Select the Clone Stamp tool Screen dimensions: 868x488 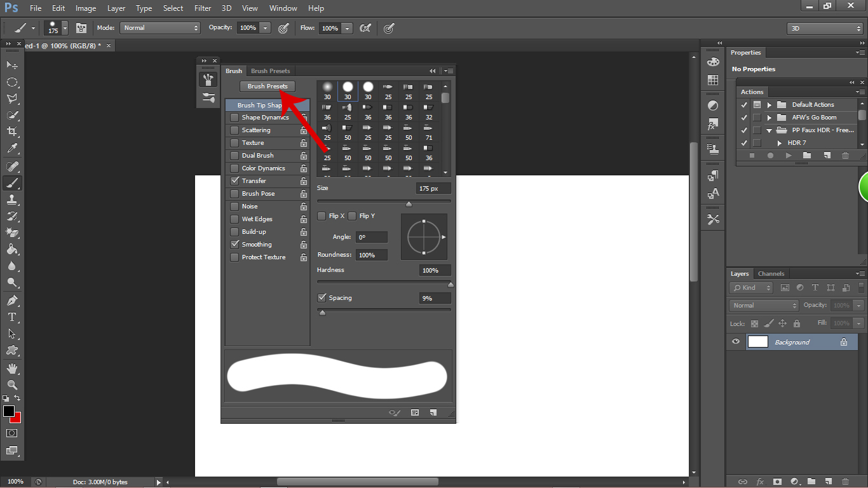coord(13,200)
